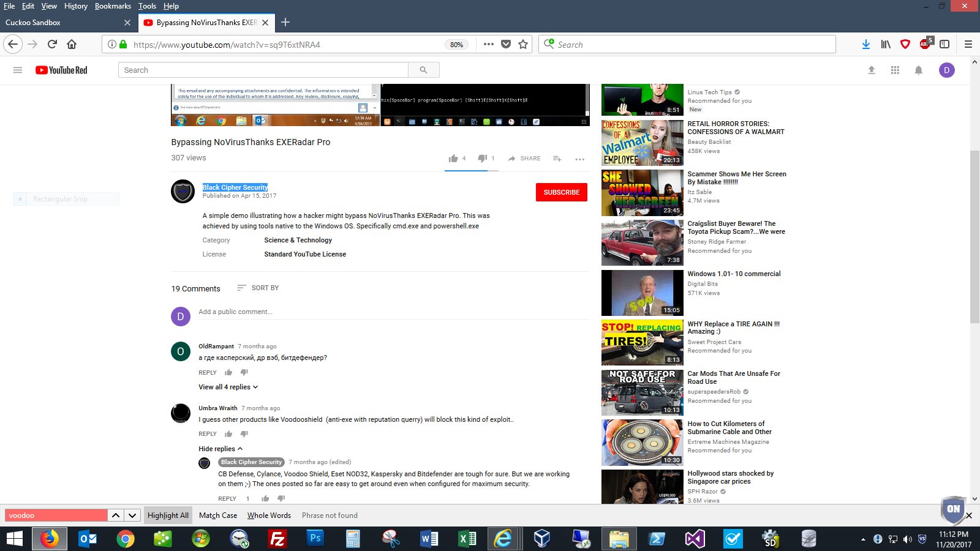Open the Tools menu
The height and width of the screenshot is (551, 980).
(147, 6)
